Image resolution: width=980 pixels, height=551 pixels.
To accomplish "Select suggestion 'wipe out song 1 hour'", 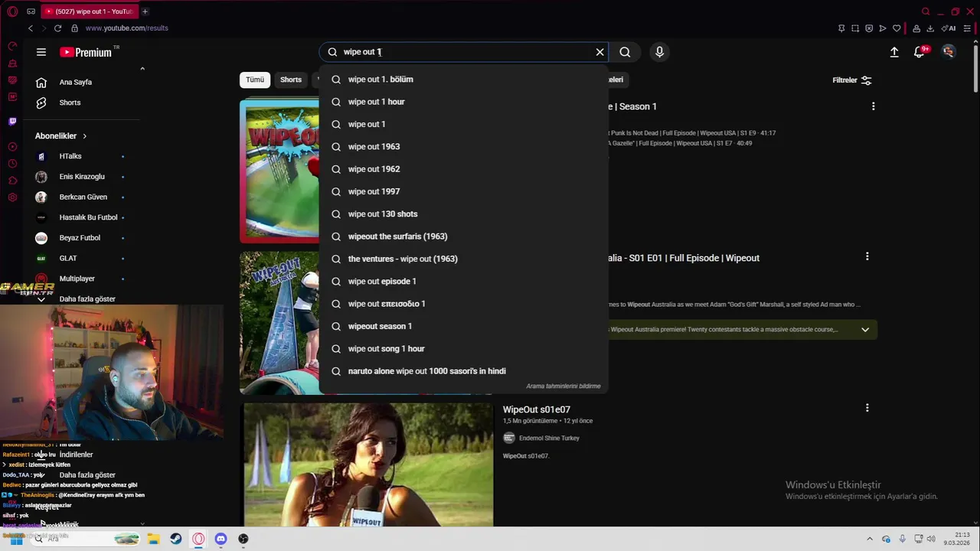I will click(464, 349).
